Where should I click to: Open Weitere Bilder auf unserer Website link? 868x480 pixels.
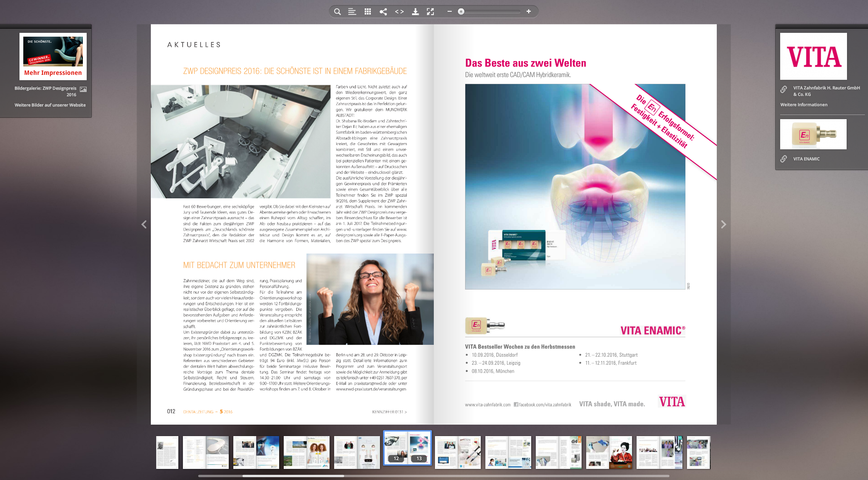tap(50, 105)
